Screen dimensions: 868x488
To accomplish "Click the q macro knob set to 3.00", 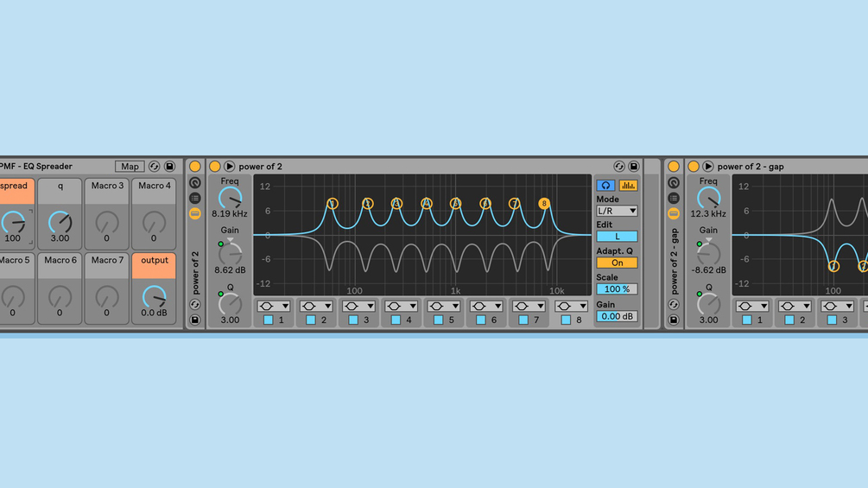I will (x=60, y=223).
